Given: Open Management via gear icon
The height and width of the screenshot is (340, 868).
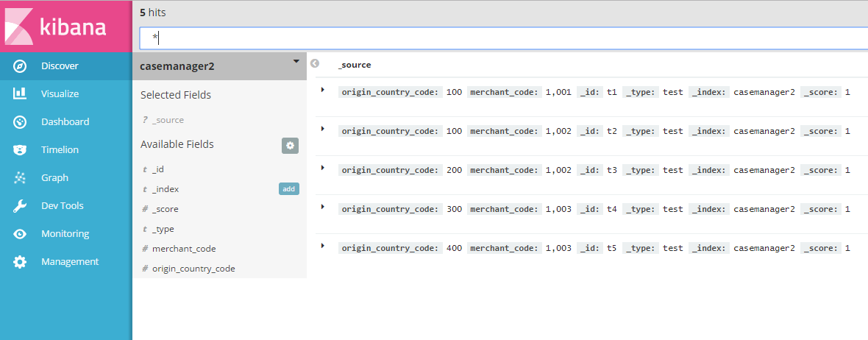Looking at the screenshot, I should pos(20,262).
